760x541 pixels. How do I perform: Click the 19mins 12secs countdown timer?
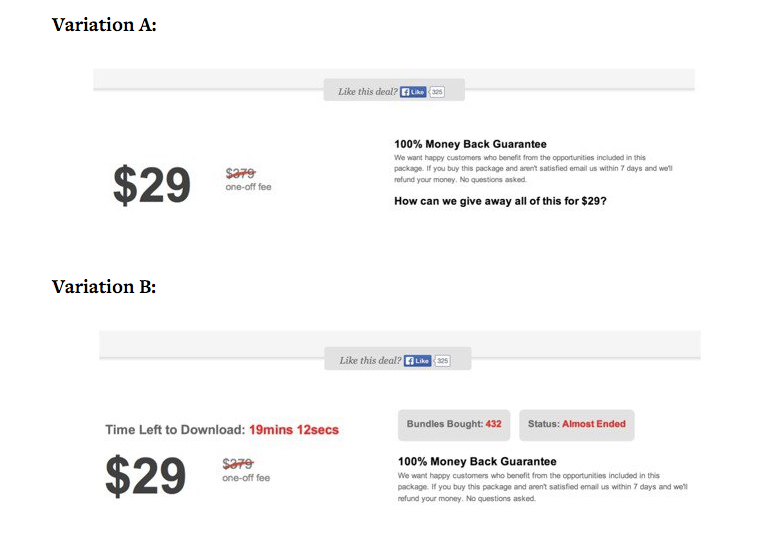(294, 430)
